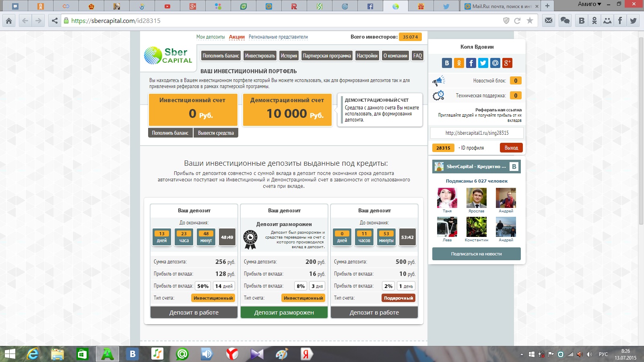Open VKontakte from the browser toolbar
The height and width of the screenshot is (362, 644).
(x=582, y=21)
